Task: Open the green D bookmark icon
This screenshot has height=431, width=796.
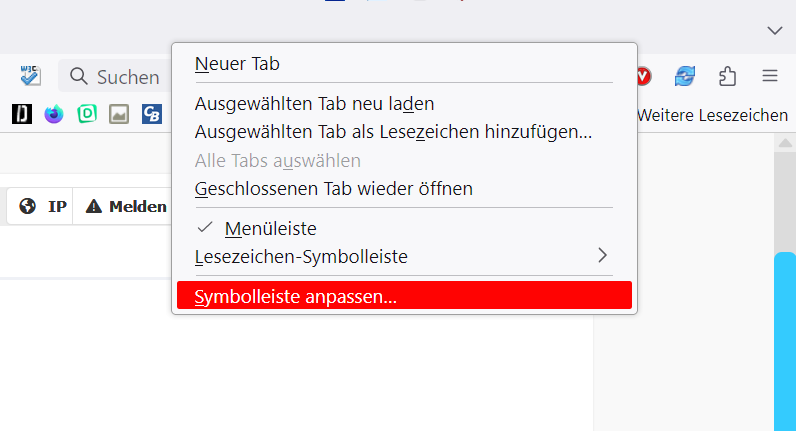Action: [87, 114]
